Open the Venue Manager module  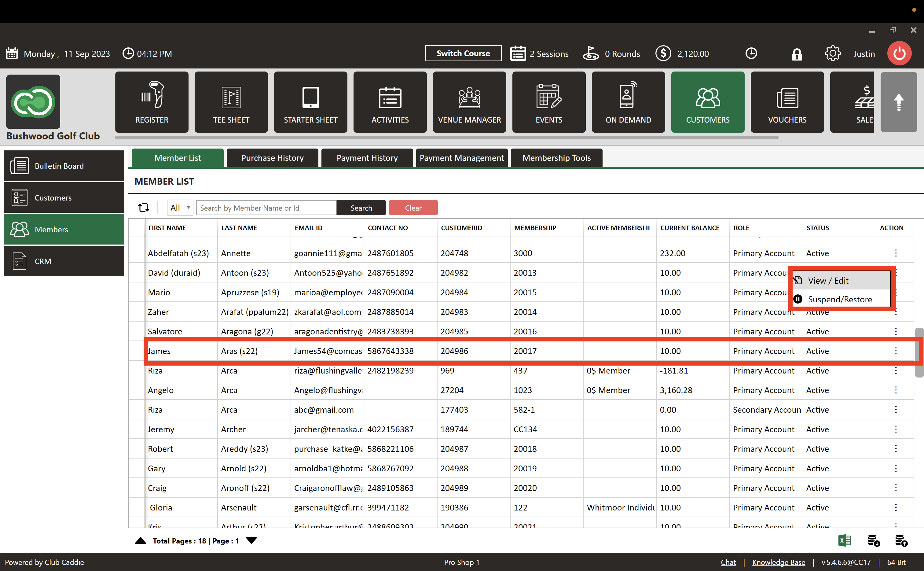pos(469,102)
